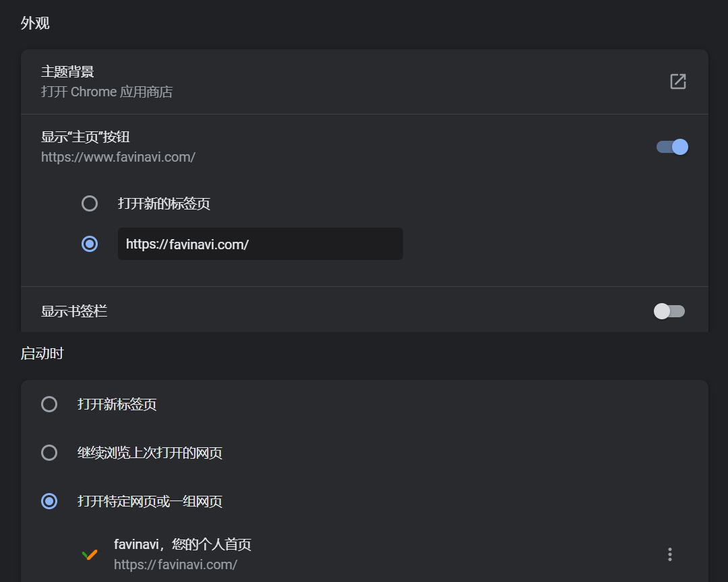Click the 外观 section heading
The image size is (728, 582).
coord(35,24)
